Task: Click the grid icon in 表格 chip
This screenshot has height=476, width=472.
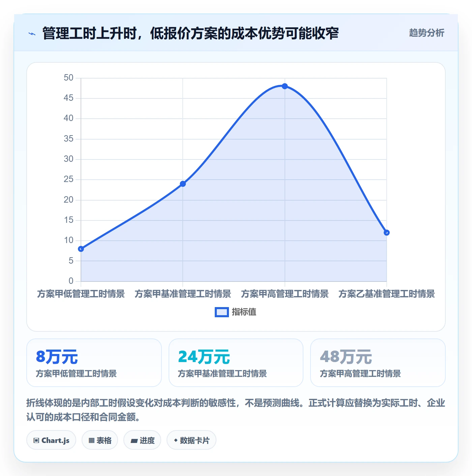Action: click(x=91, y=440)
